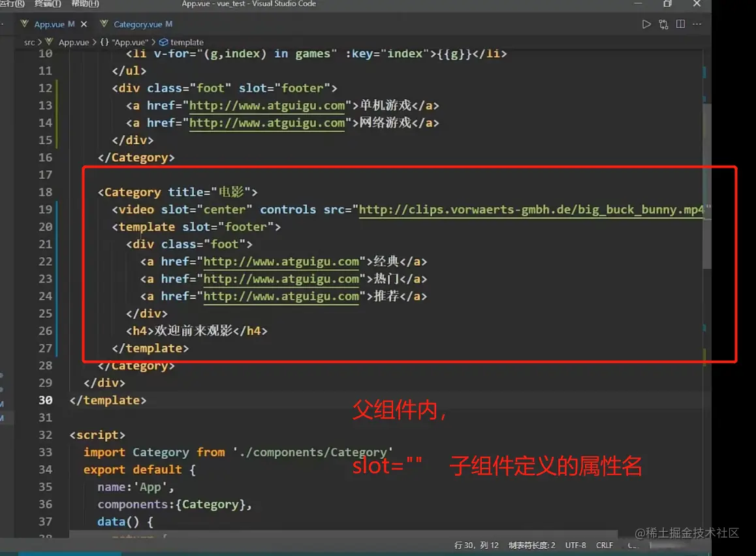Click the Category title="电影" tag on line 18
This screenshot has width=756, height=556.
point(178,193)
